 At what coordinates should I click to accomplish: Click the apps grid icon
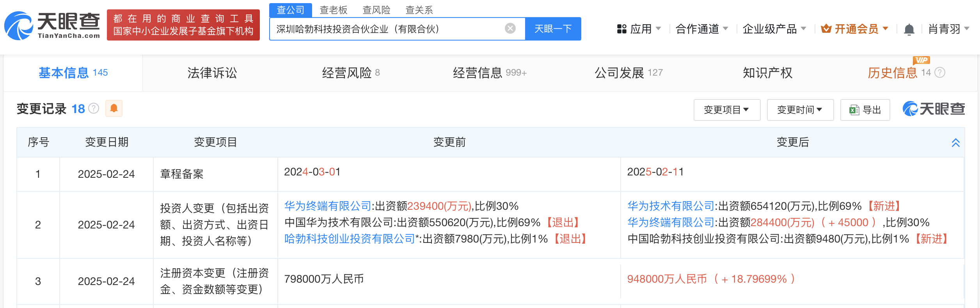tap(621, 29)
